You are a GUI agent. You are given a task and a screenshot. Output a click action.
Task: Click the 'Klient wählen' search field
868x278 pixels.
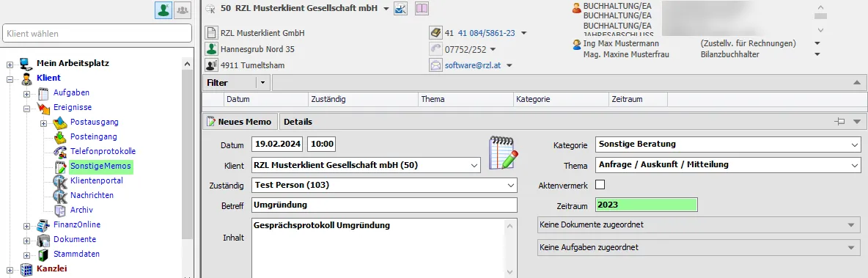[x=96, y=33]
